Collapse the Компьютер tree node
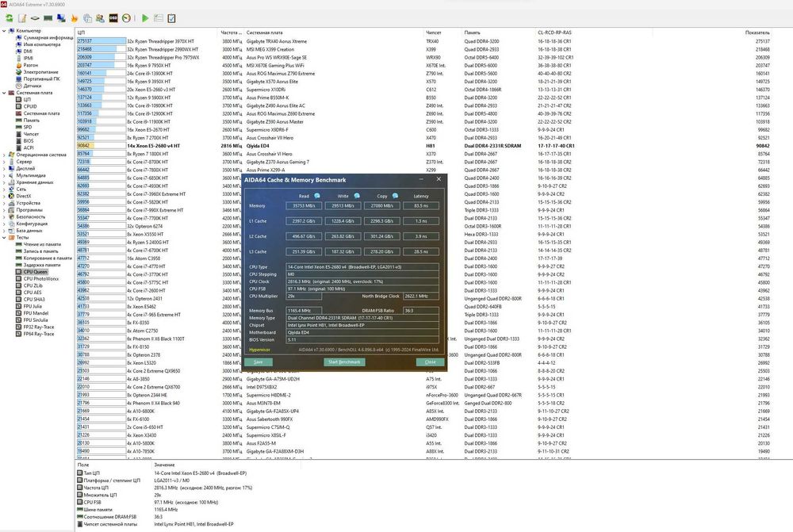The image size is (793, 532). point(3,31)
